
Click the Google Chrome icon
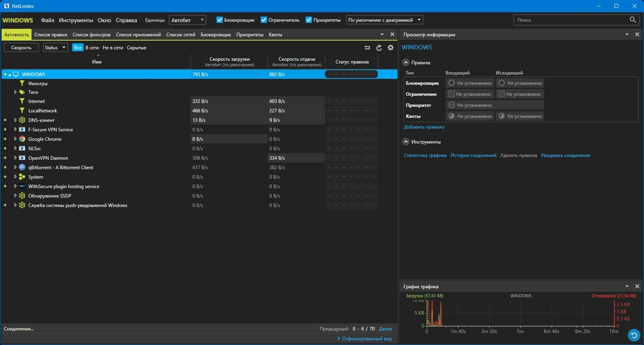[x=23, y=139]
